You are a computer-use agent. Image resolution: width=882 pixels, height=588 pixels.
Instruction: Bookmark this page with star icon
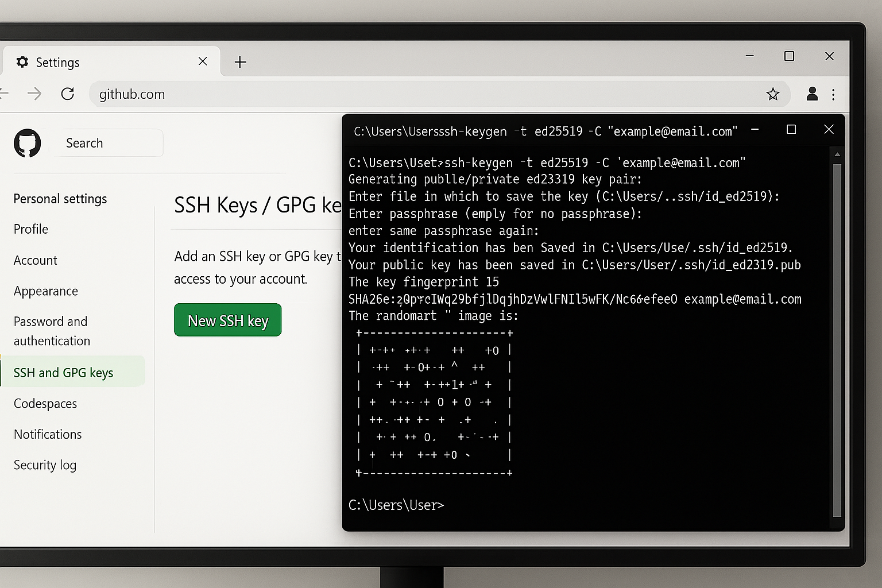pyautogui.click(x=773, y=94)
